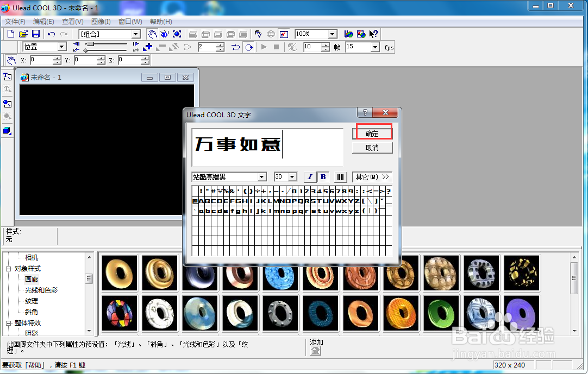Viewport: 588px width, 374px height.
Task: Save the project with the floppy disk icon
Action: tap(36, 34)
